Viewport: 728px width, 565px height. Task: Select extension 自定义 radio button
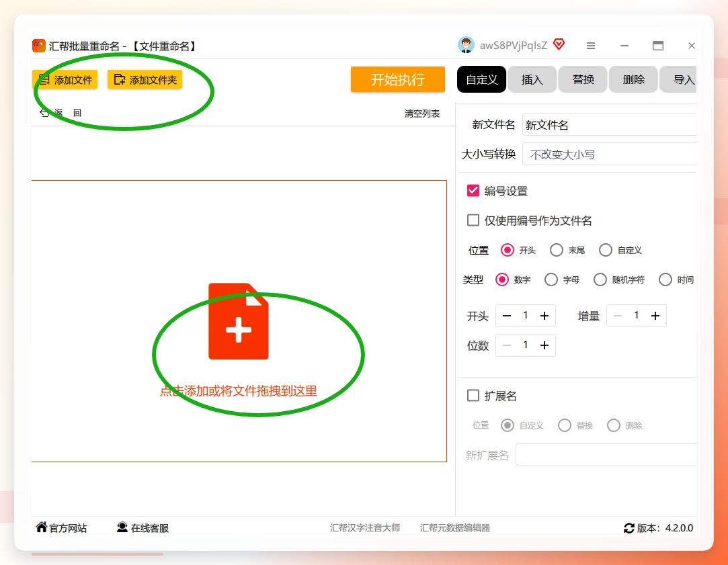click(508, 425)
